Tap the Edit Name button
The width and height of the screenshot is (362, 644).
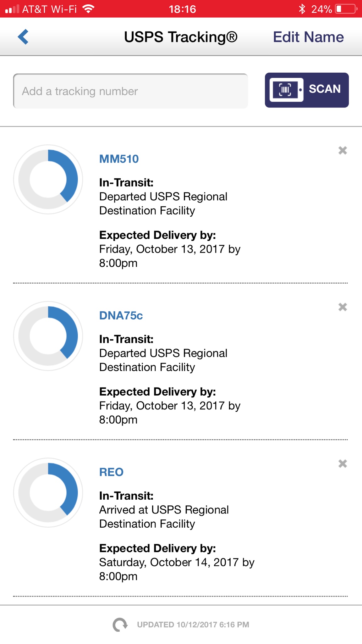308,37
